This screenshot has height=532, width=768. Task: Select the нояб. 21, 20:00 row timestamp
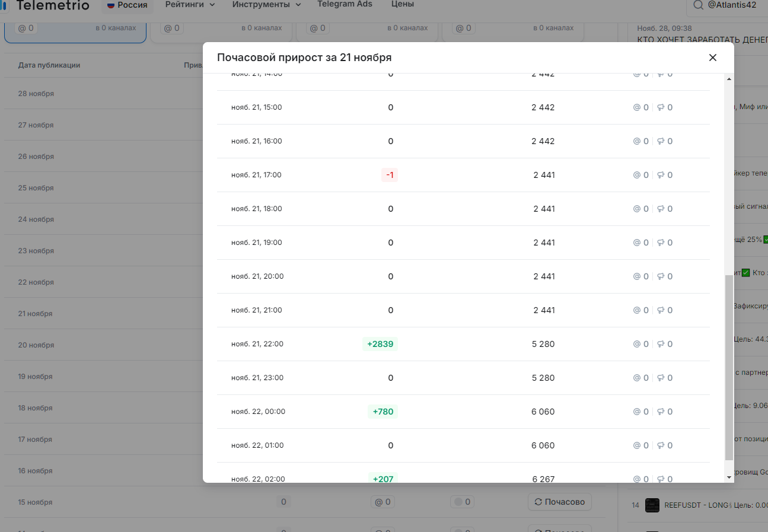click(x=257, y=276)
